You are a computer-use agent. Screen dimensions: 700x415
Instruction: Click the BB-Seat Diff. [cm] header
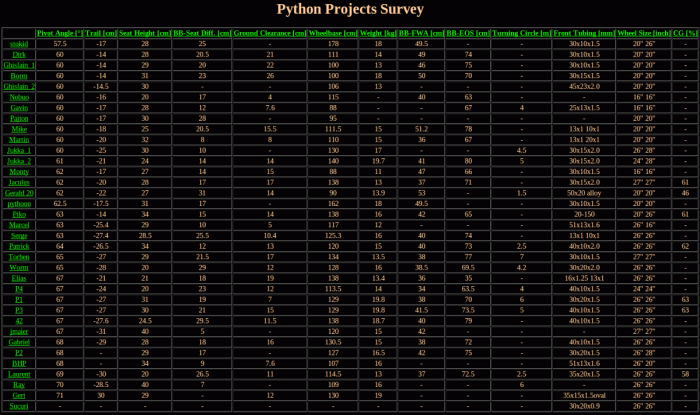[202, 33]
